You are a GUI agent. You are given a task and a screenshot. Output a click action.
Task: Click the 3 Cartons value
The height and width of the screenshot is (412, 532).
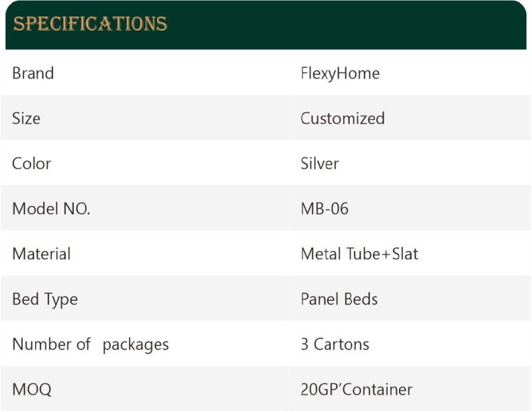coord(335,344)
